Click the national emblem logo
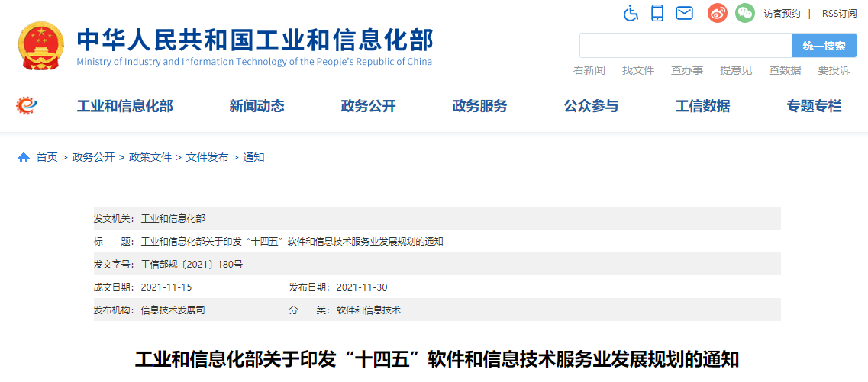This screenshot has height=382, width=868. (x=41, y=46)
